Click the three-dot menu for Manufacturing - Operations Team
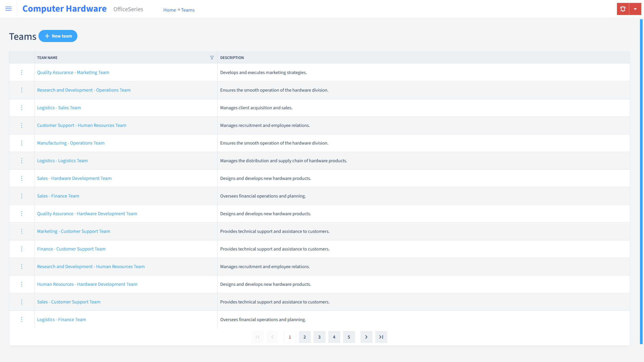 coord(22,143)
